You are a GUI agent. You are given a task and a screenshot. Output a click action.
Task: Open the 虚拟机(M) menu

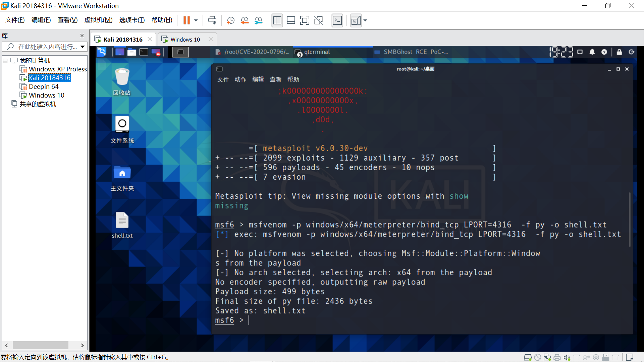tap(98, 20)
